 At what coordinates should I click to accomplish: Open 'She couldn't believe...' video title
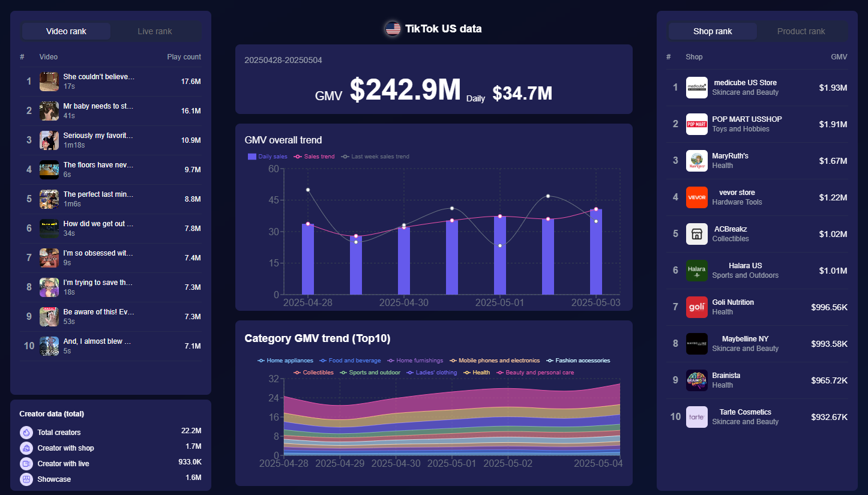pyautogui.click(x=99, y=77)
